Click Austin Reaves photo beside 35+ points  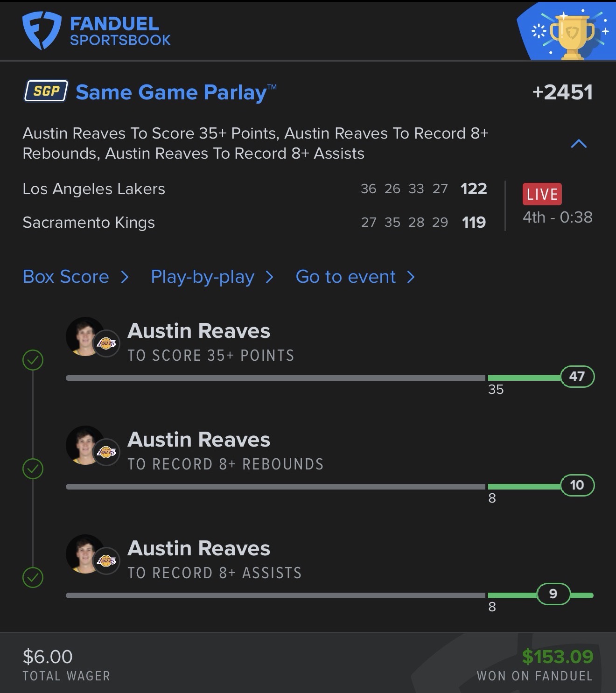coord(85,336)
